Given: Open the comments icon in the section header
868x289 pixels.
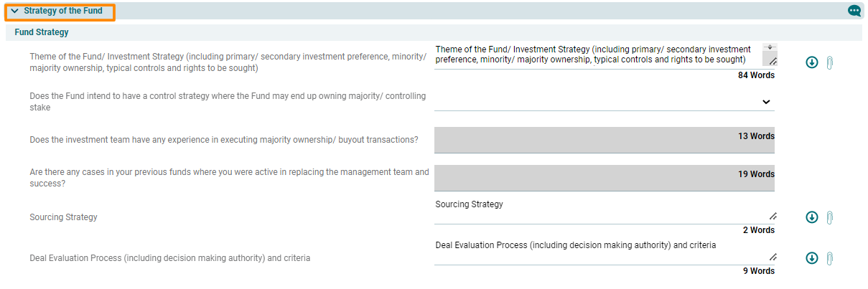Looking at the screenshot, I should click(x=854, y=11).
